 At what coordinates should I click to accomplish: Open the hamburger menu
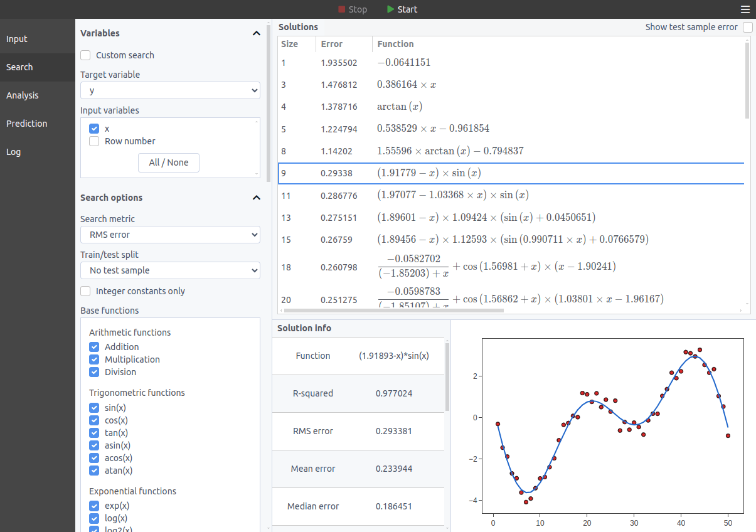pos(745,9)
